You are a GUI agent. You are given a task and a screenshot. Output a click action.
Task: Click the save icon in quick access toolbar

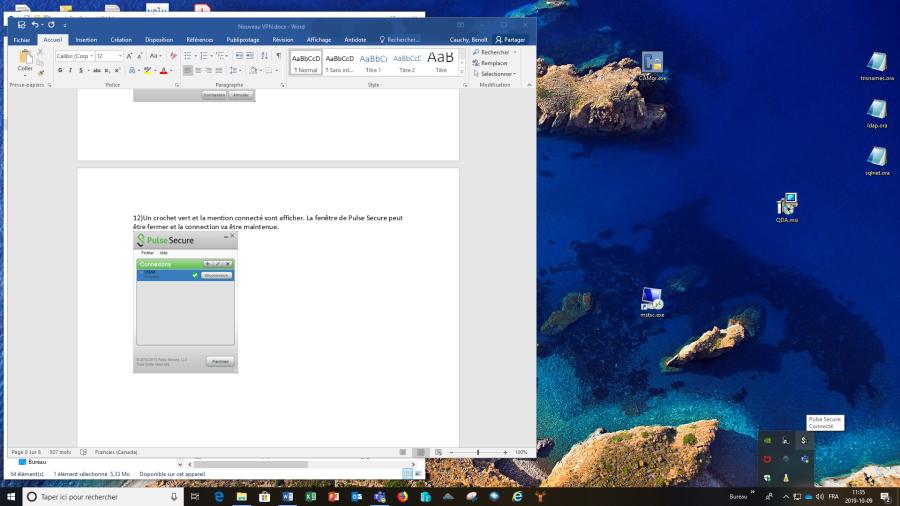(x=21, y=25)
